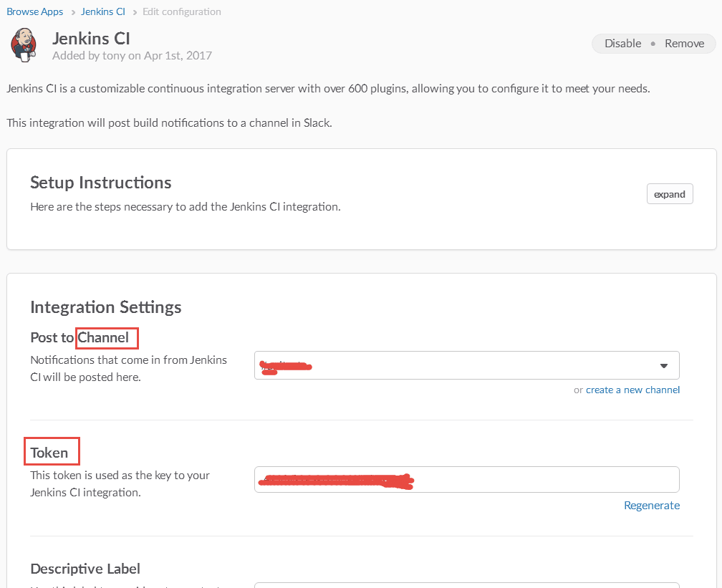722x588 pixels.
Task: Click the 'customizable continuous integration server' description
Action: coord(328,88)
